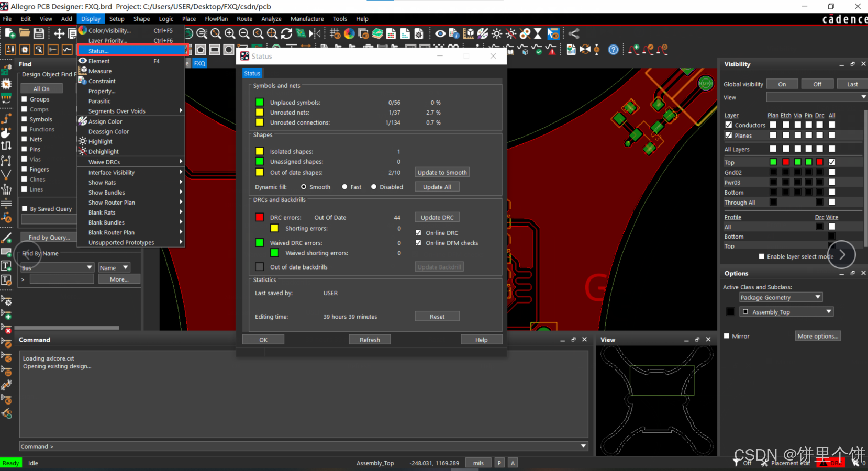Choose Color/Visibility... from Display menu
Screen dimensions: 868x471
point(131,30)
